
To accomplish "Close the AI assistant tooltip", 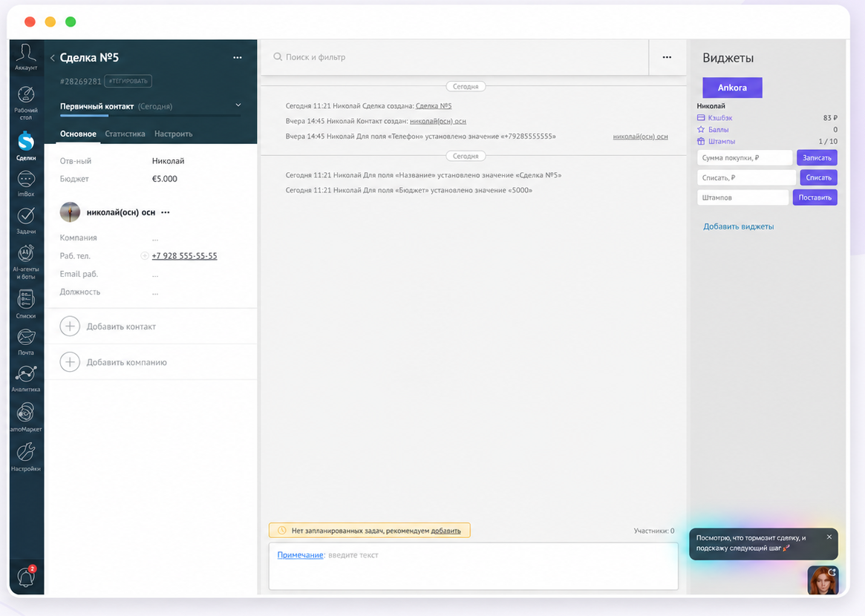I will 829,537.
